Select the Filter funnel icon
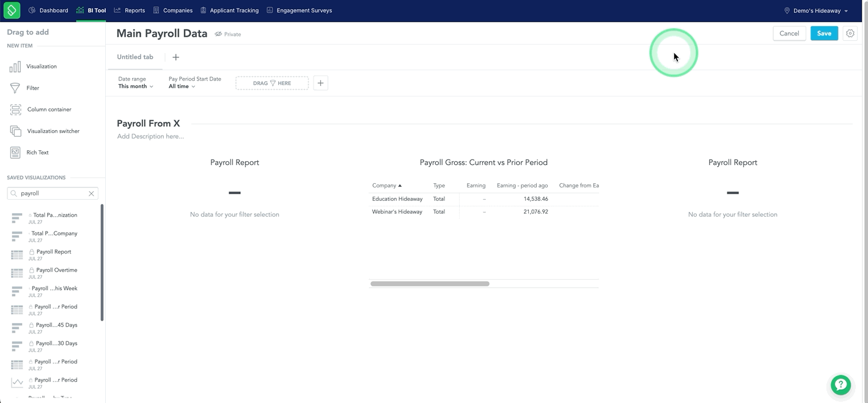This screenshot has width=868, height=403. pyautogui.click(x=15, y=88)
